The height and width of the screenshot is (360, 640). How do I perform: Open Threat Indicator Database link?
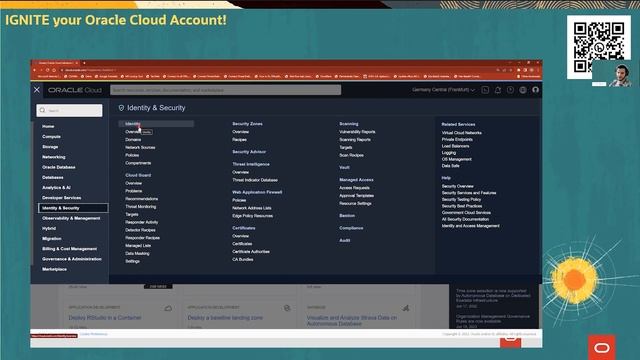coord(255,180)
